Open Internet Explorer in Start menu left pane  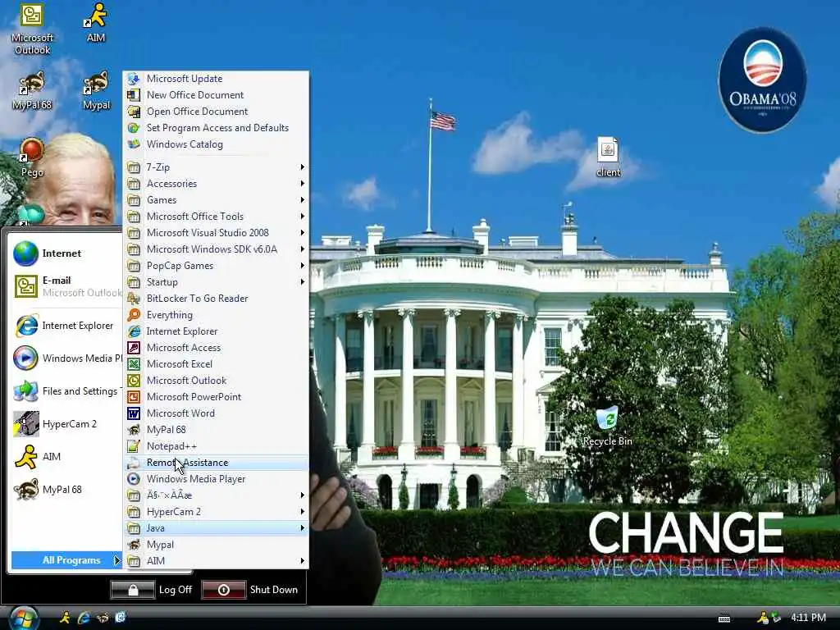coord(66,326)
